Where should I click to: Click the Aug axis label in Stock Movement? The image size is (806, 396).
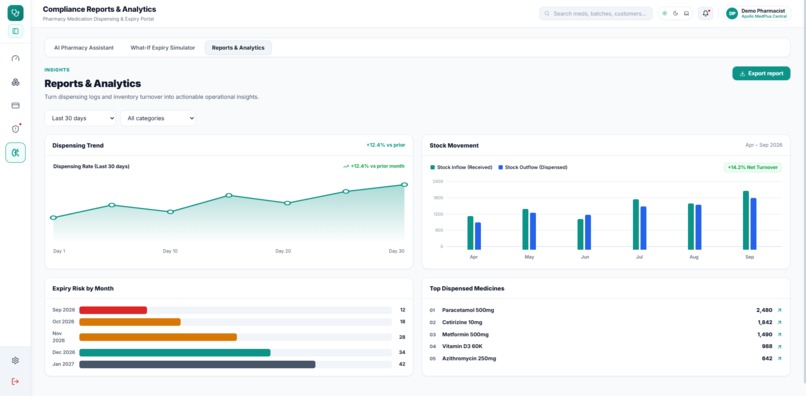[694, 257]
